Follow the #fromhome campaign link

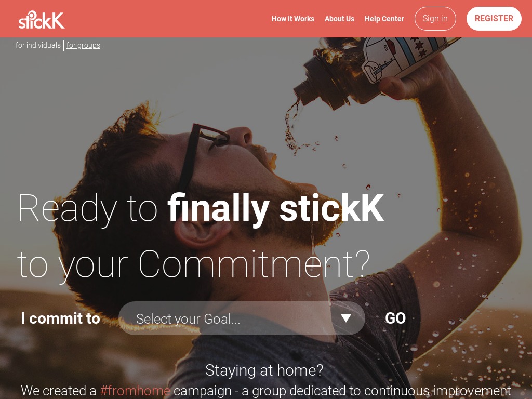click(135, 391)
